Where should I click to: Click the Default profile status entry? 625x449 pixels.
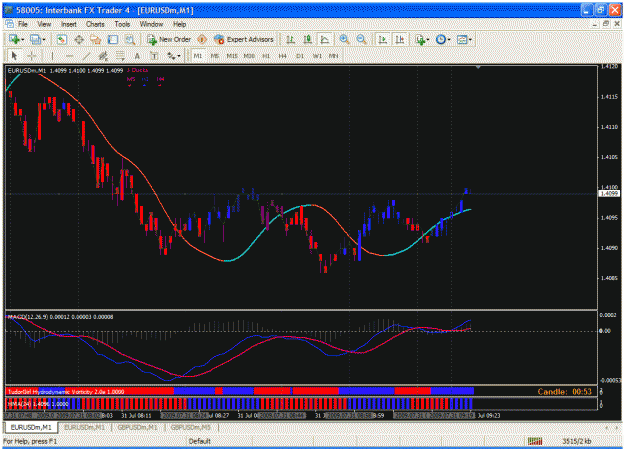[x=199, y=441]
